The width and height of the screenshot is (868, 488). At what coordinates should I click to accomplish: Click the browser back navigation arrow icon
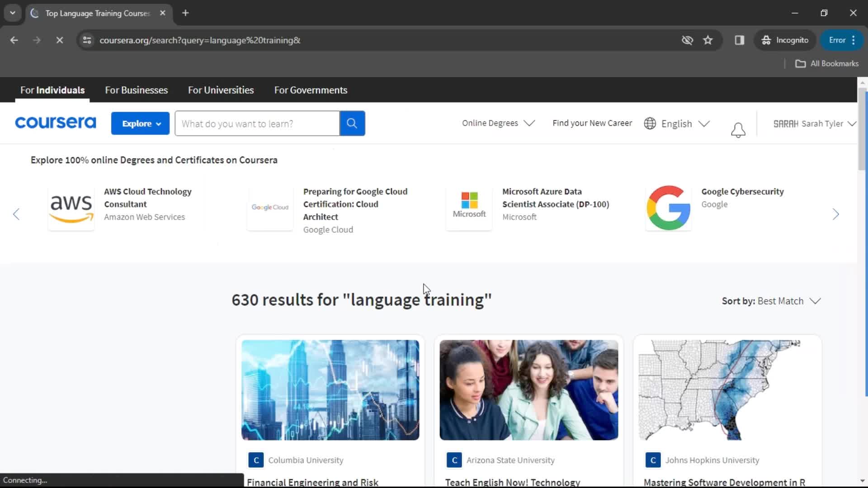tap(14, 40)
